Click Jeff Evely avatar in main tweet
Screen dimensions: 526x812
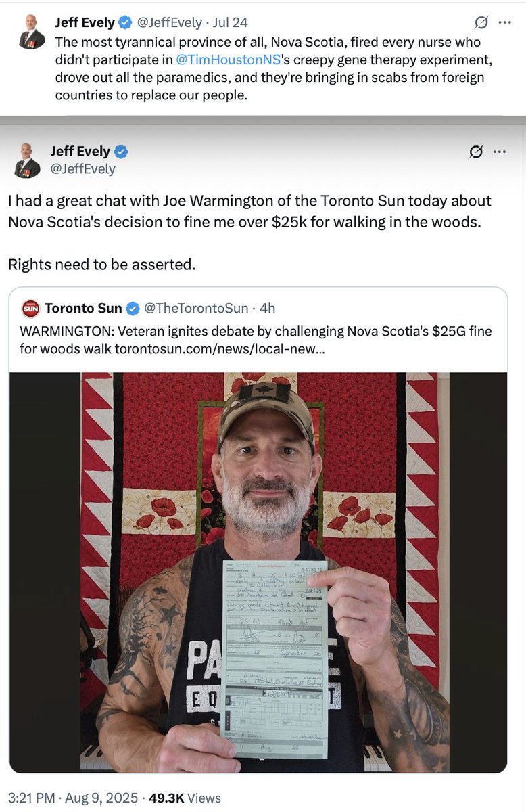pos(27,160)
